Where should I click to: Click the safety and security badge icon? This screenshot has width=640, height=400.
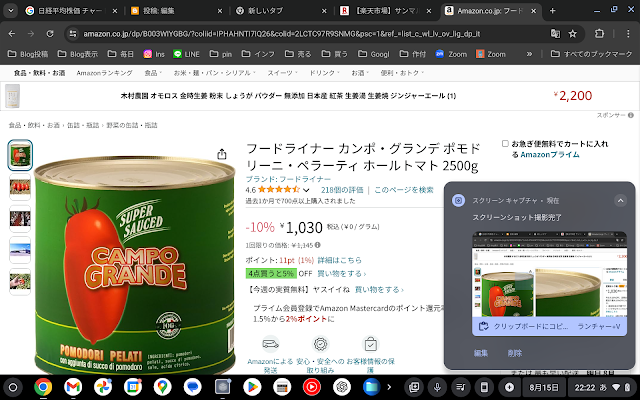point(320,344)
